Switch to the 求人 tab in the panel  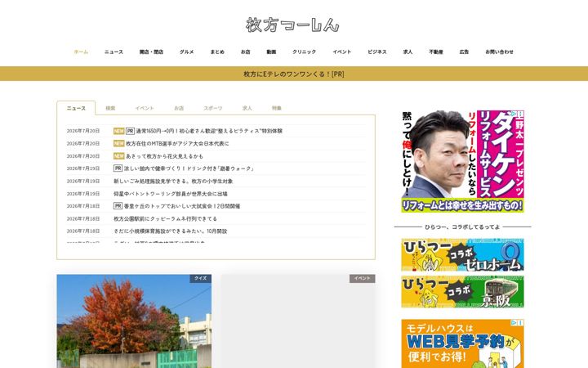[x=247, y=108]
